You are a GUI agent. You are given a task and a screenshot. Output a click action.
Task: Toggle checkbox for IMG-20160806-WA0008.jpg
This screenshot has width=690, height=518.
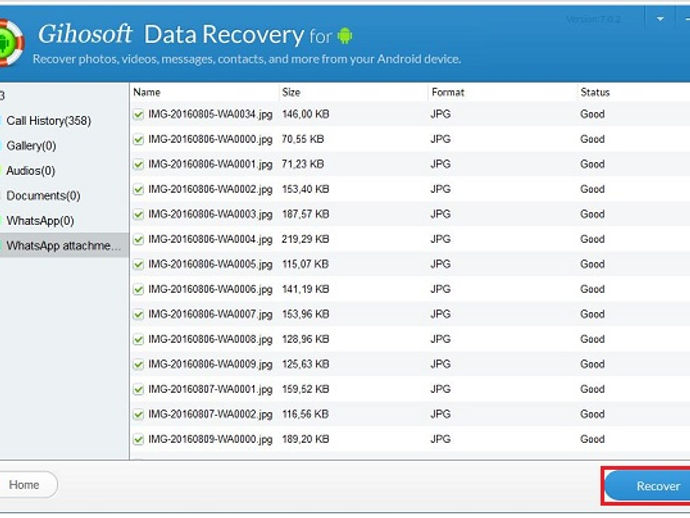coord(139,339)
